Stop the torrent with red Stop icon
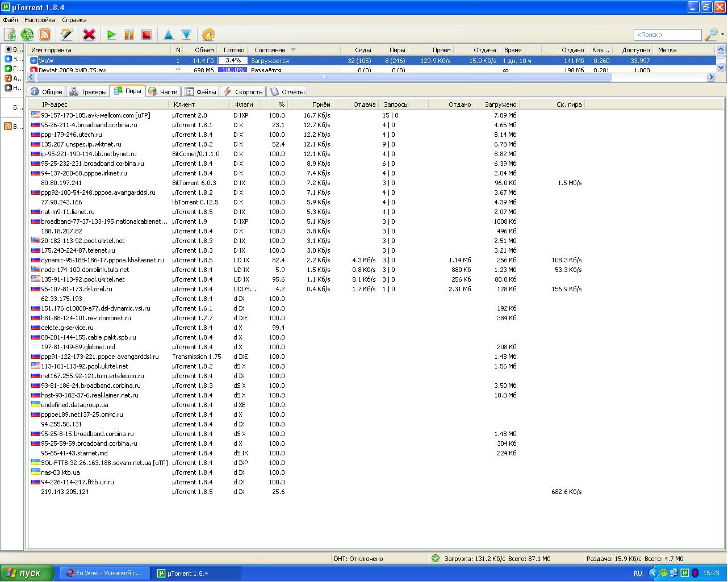The image size is (728, 582). (147, 35)
